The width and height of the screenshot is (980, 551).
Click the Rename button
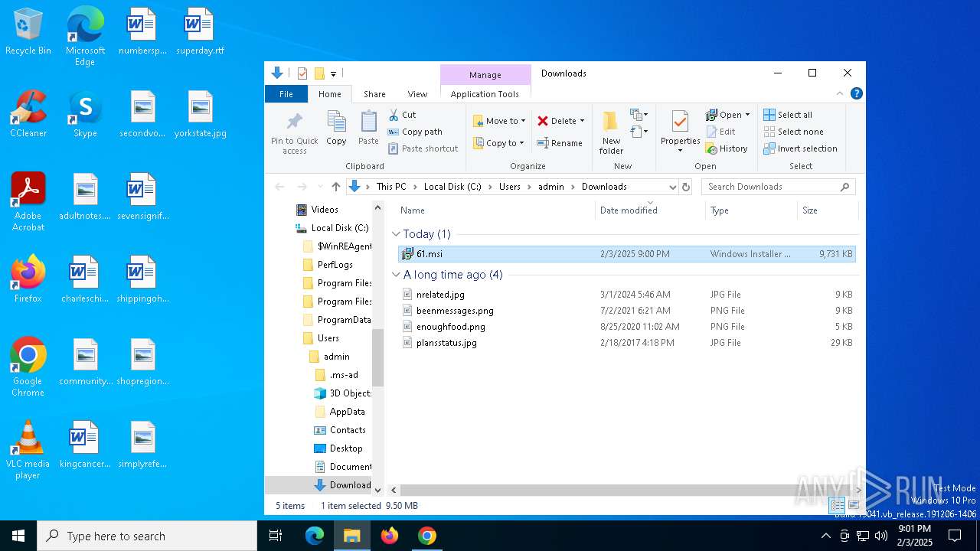pyautogui.click(x=560, y=143)
